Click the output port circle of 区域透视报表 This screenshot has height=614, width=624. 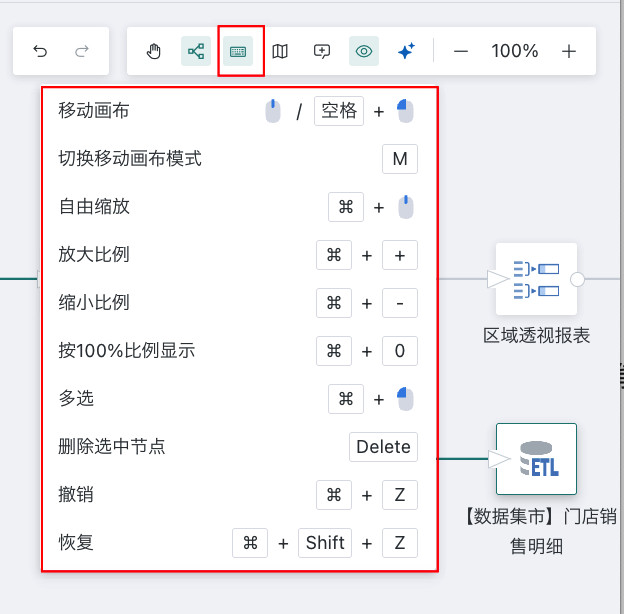[x=577, y=280]
